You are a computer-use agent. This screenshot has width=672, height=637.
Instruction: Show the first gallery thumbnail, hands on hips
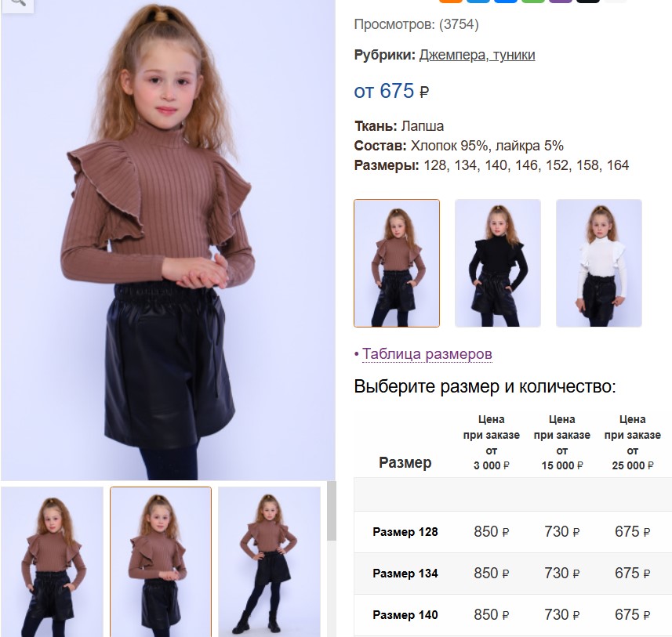click(53, 562)
